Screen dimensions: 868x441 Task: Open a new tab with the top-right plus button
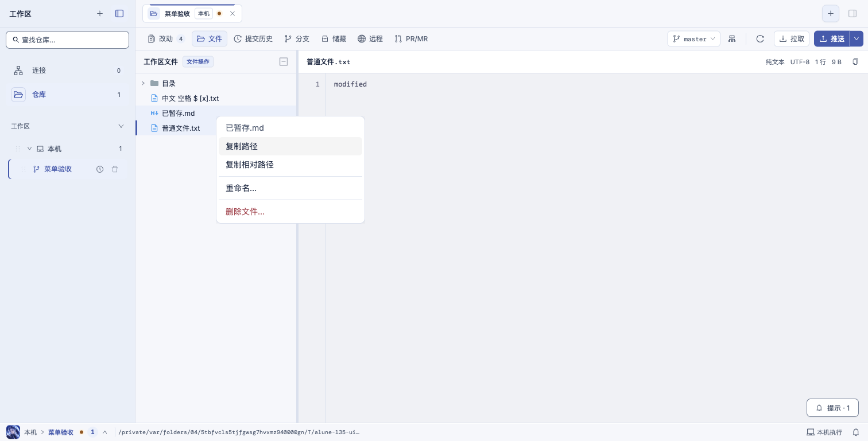pos(831,13)
